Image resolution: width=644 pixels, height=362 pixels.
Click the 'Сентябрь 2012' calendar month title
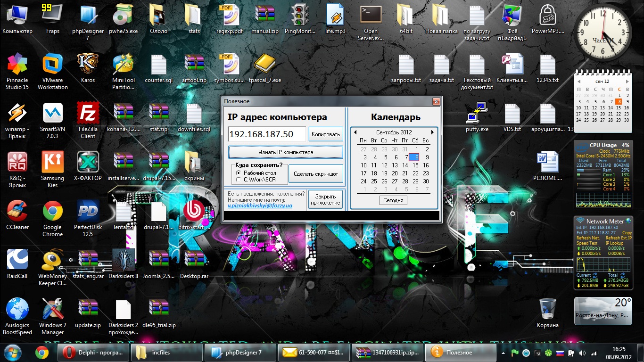tap(394, 132)
